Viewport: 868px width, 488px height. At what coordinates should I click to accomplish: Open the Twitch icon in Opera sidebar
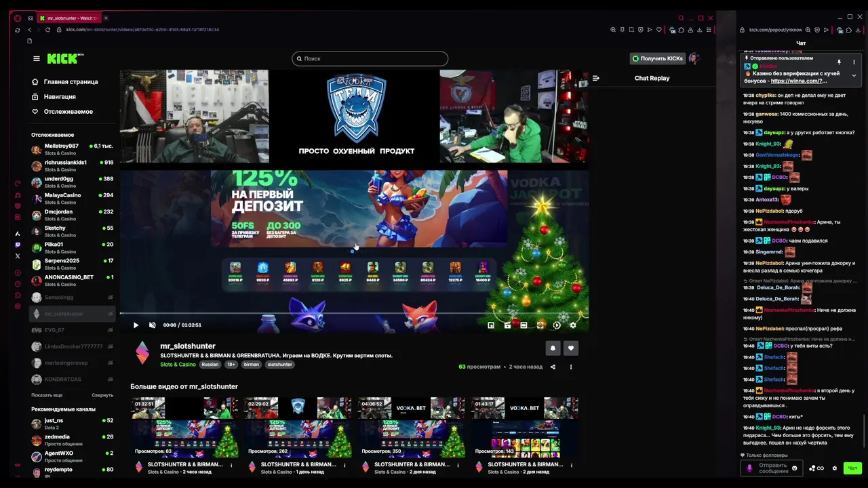click(x=18, y=245)
